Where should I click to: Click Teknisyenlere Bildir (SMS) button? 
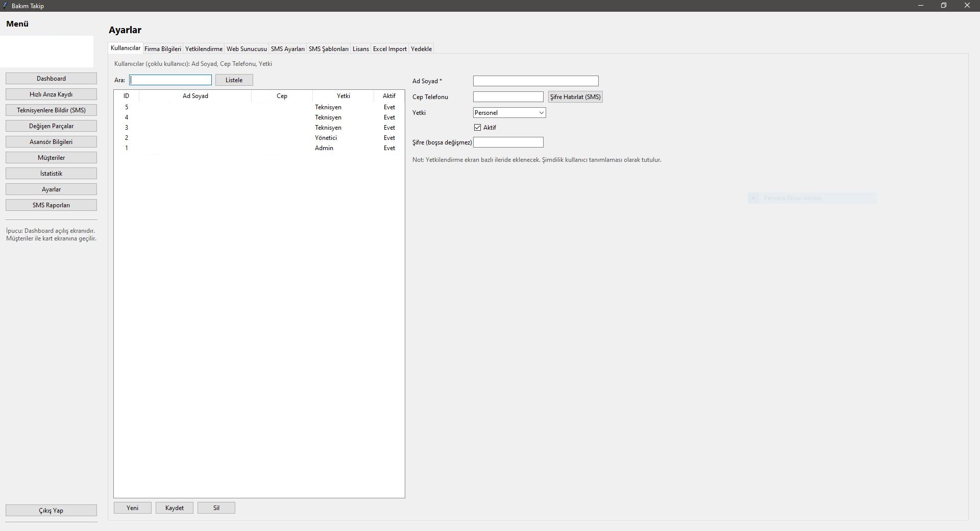point(51,110)
